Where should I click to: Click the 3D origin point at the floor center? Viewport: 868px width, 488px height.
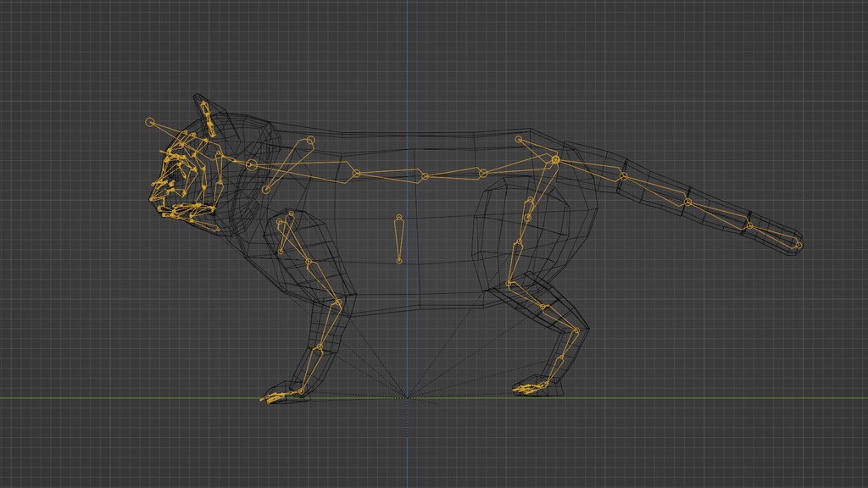coord(409,396)
